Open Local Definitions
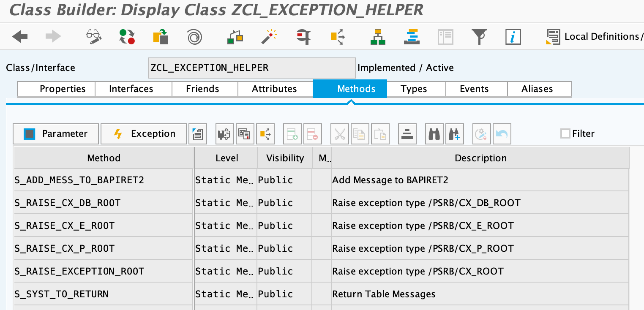 point(595,37)
